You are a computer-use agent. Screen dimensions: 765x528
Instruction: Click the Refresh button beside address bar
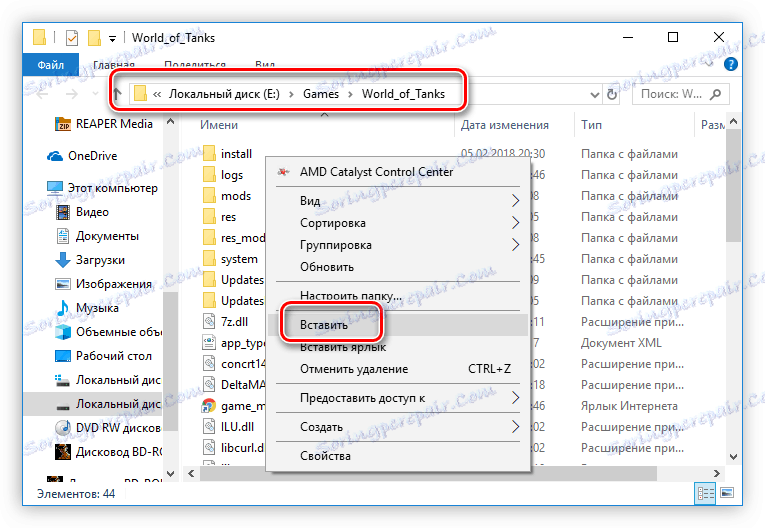[612, 94]
